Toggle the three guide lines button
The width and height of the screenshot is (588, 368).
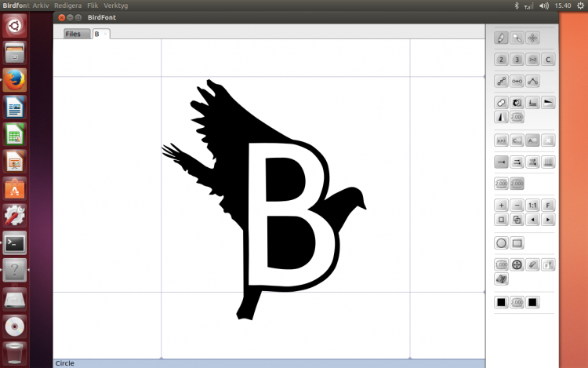[x=532, y=162]
